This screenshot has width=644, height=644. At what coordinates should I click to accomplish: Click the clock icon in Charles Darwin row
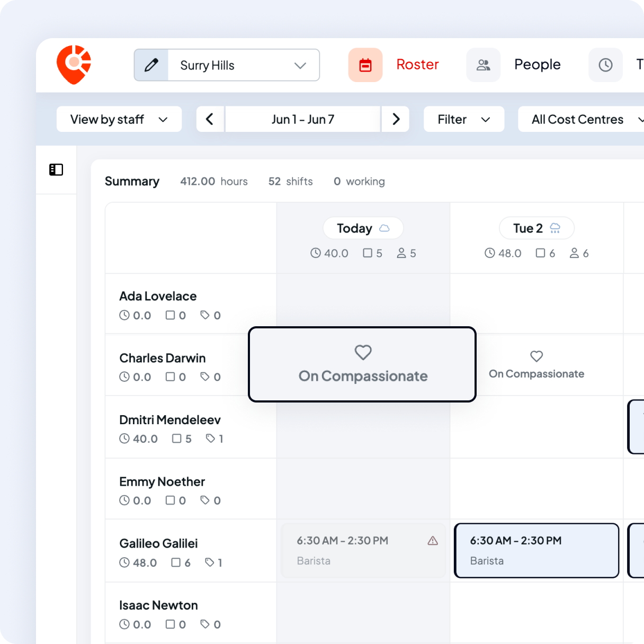point(124,377)
